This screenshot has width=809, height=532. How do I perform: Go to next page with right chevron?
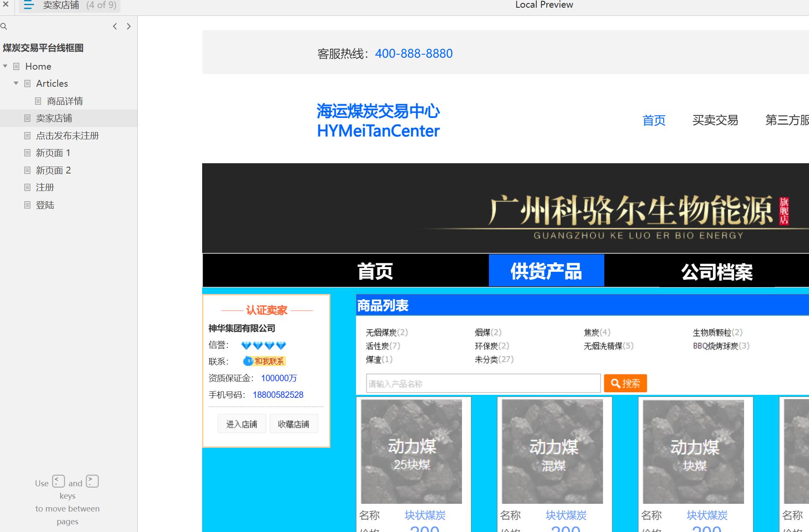point(129,26)
